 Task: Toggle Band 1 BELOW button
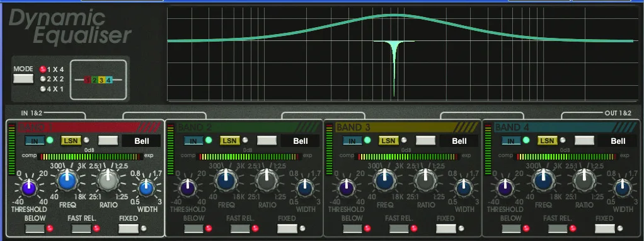pos(35,228)
